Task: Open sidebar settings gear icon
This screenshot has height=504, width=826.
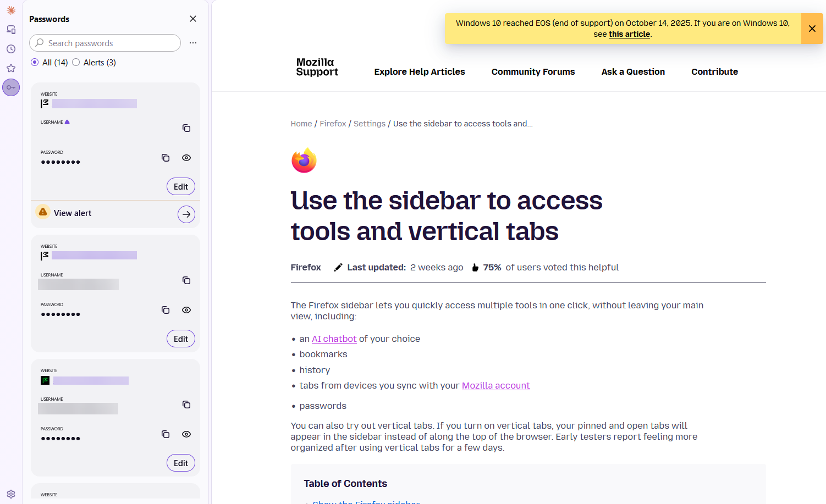Action: pos(11,494)
